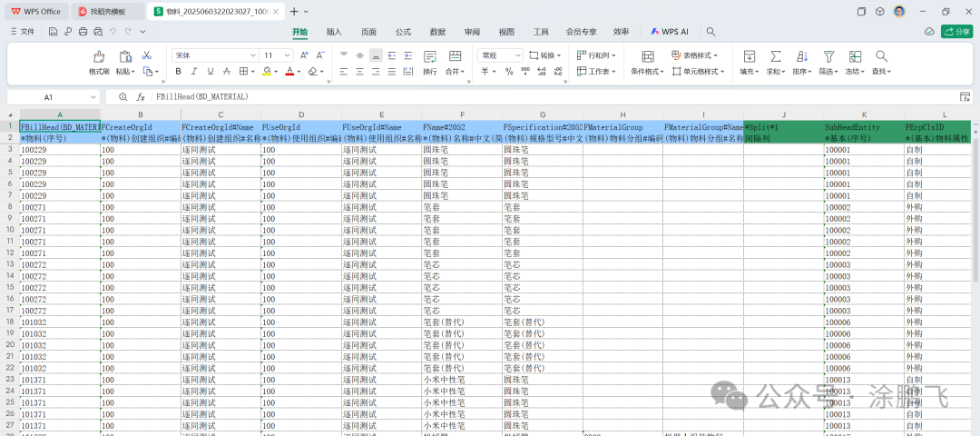Toggle italic formatting
This screenshot has height=436, width=980.
click(194, 71)
